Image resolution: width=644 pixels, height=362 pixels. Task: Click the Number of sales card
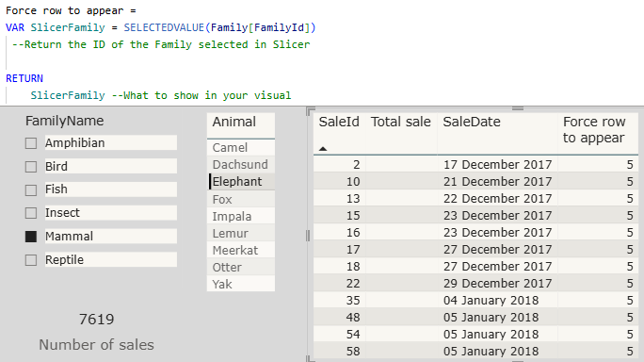(97, 332)
